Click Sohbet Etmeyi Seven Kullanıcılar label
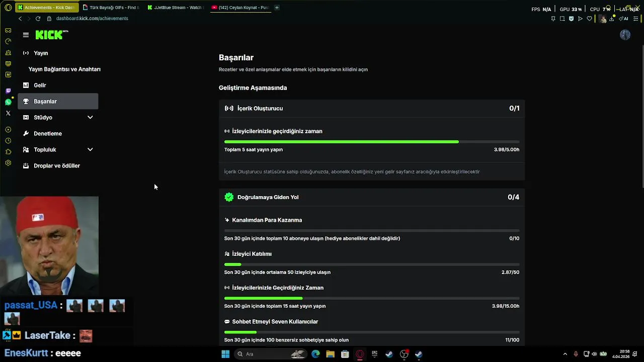 [275, 322]
